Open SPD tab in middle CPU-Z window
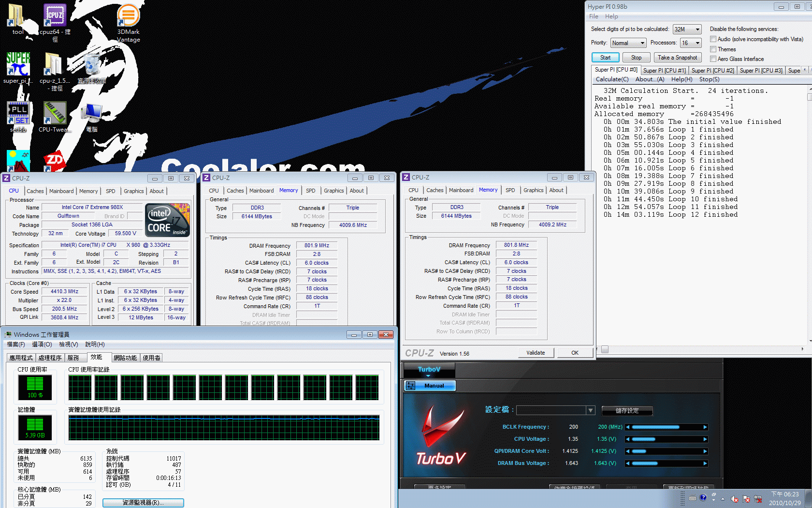This screenshot has width=812, height=508. tap(311, 191)
